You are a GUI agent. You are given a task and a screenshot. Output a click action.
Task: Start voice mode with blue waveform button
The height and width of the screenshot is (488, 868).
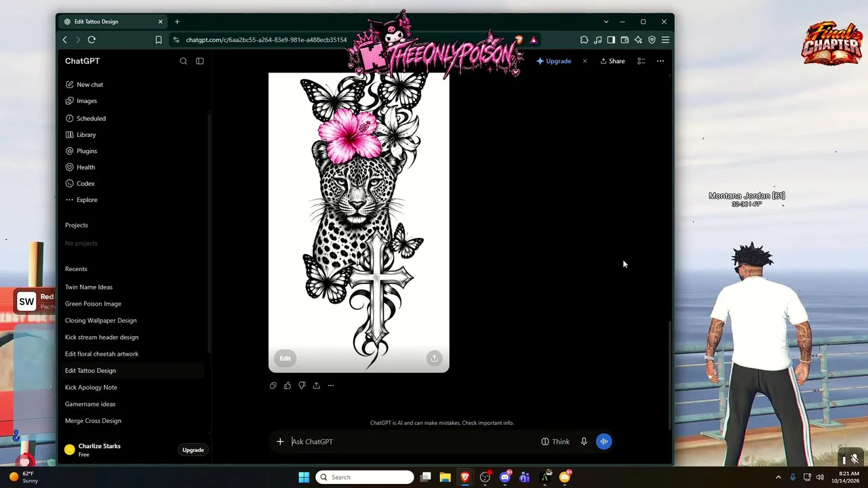[x=604, y=442]
